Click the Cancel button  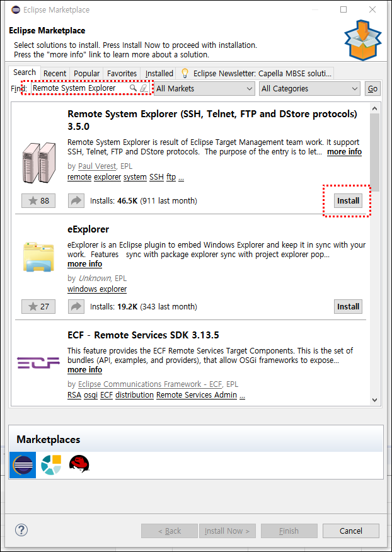[x=351, y=531]
